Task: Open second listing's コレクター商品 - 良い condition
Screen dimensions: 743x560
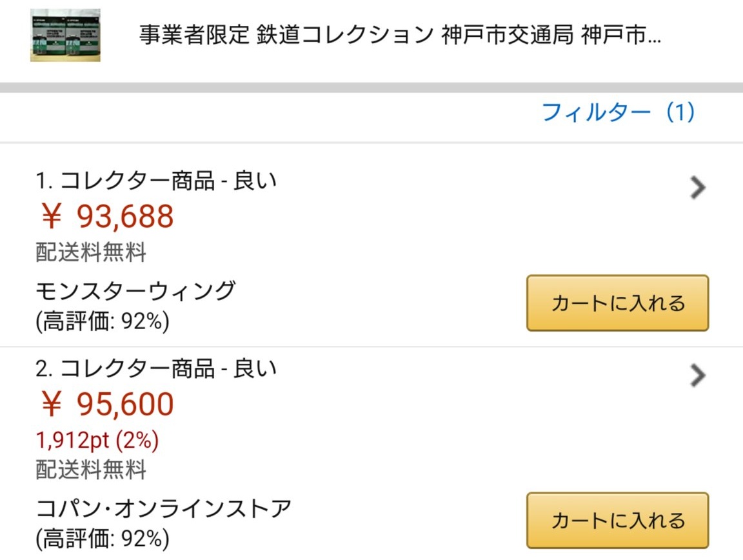Action: [156, 368]
